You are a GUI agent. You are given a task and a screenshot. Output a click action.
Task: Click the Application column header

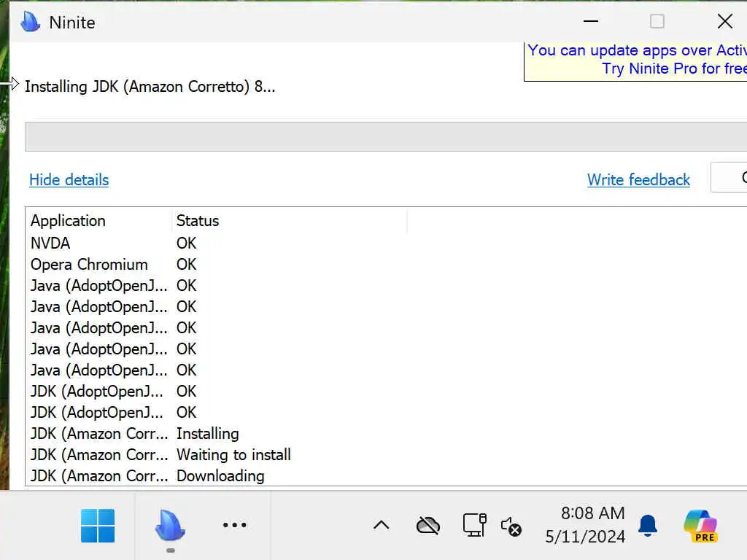98,221
